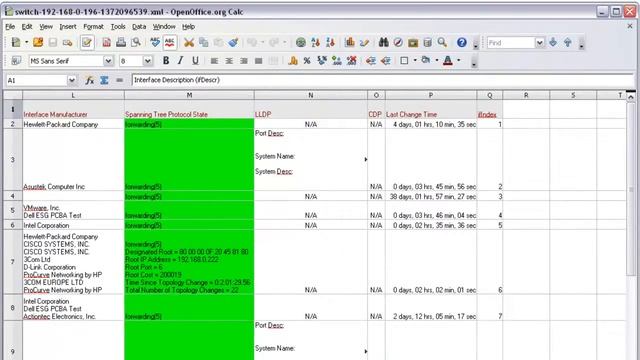Click the New document icon

[16, 42]
